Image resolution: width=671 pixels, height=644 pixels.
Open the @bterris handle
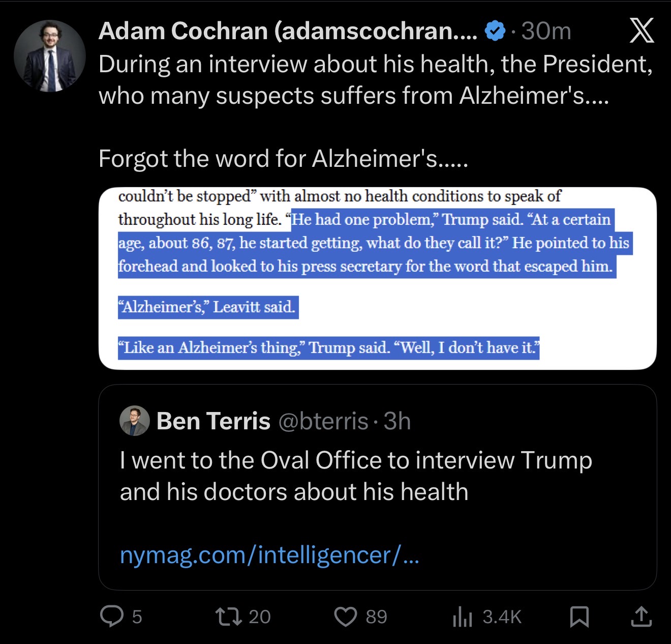point(323,421)
